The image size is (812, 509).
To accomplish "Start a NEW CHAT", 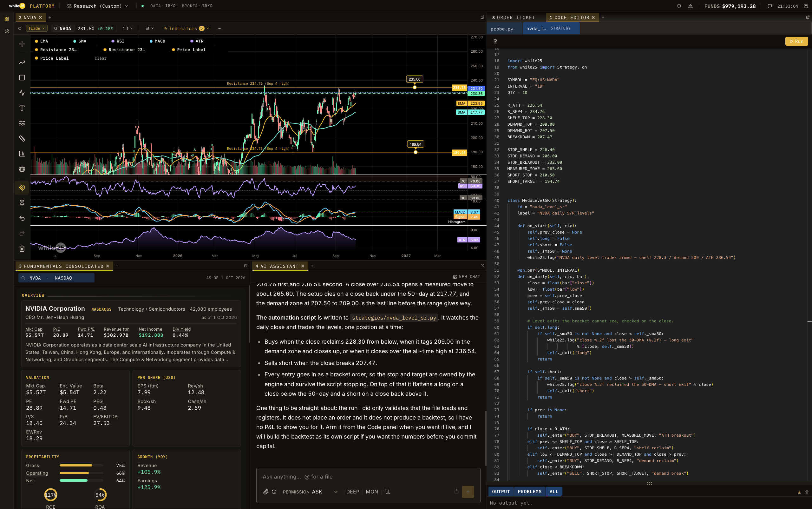I will pyautogui.click(x=467, y=277).
